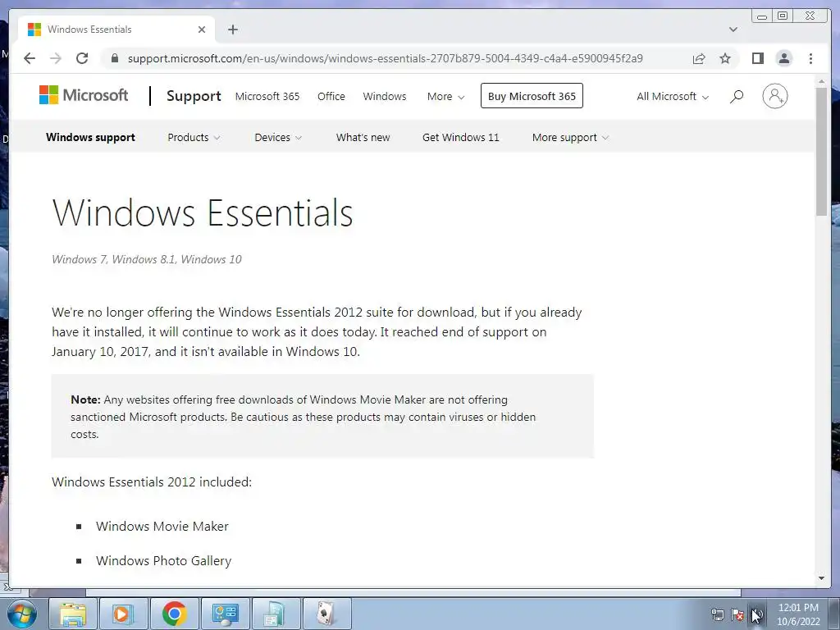
Task: Click the scrollbar up arrow
Action: click(821, 81)
